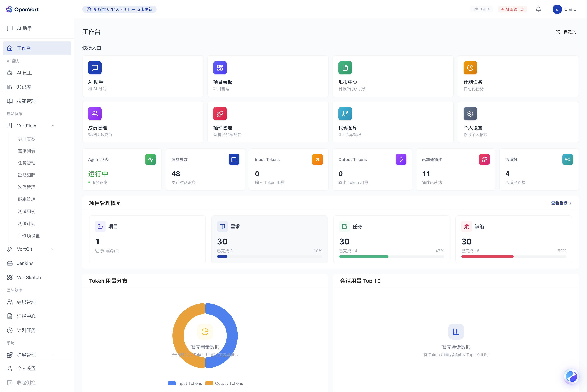Click the OpenVort logo
587x392 pixels.
(x=22, y=9)
